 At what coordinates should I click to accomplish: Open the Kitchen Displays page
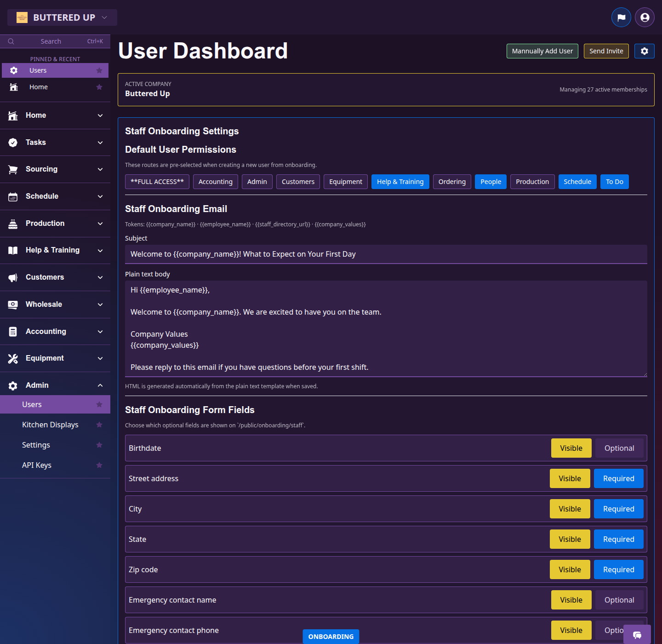pyautogui.click(x=50, y=425)
